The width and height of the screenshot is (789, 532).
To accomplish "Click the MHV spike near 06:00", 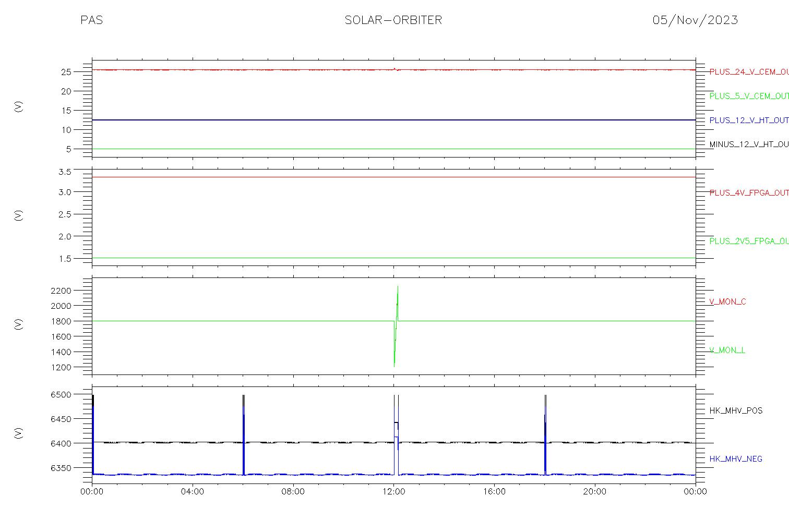I will coord(244,435).
